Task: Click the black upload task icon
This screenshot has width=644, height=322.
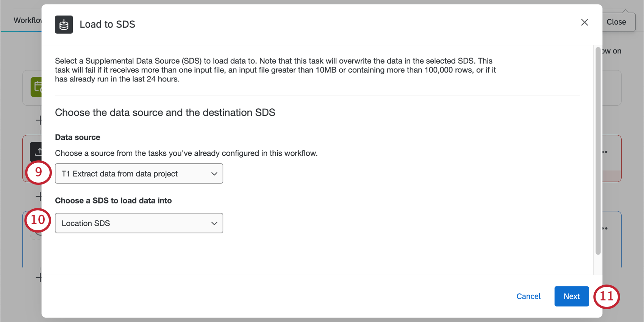Action: pyautogui.click(x=36, y=152)
